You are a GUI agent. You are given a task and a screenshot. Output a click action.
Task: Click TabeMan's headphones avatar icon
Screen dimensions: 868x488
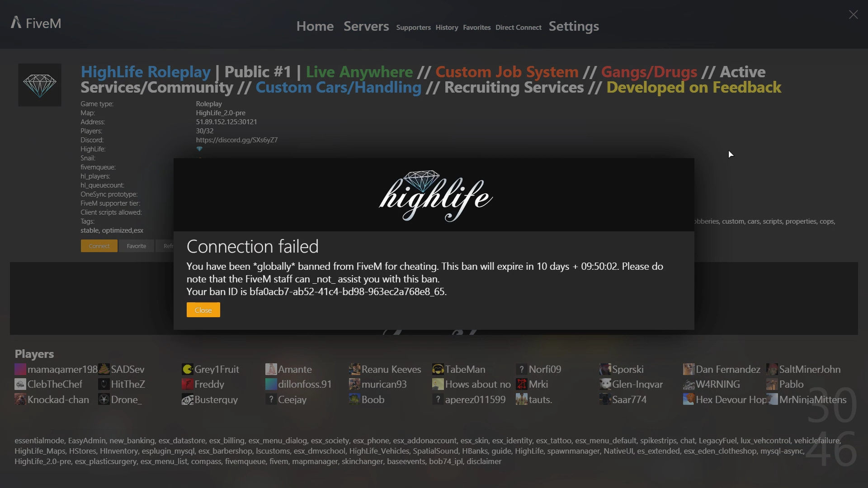coord(438,369)
